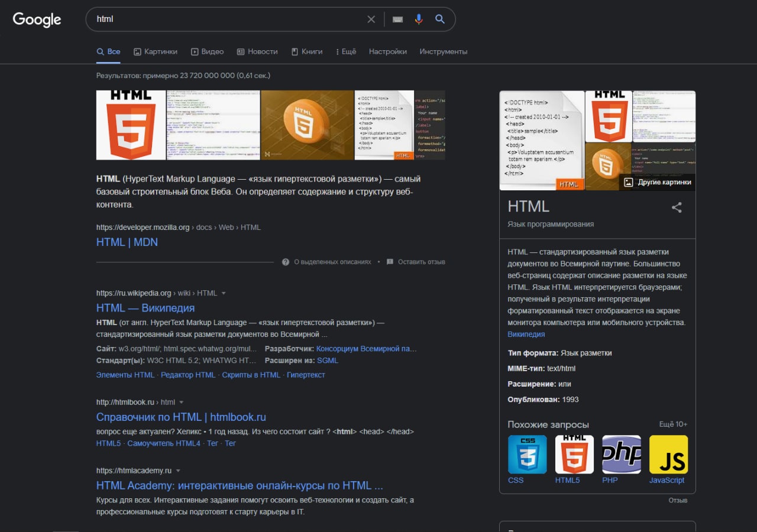Click Википедия link in knowledge panel
The width and height of the screenshot is (757, 532).
coord(526,335)
